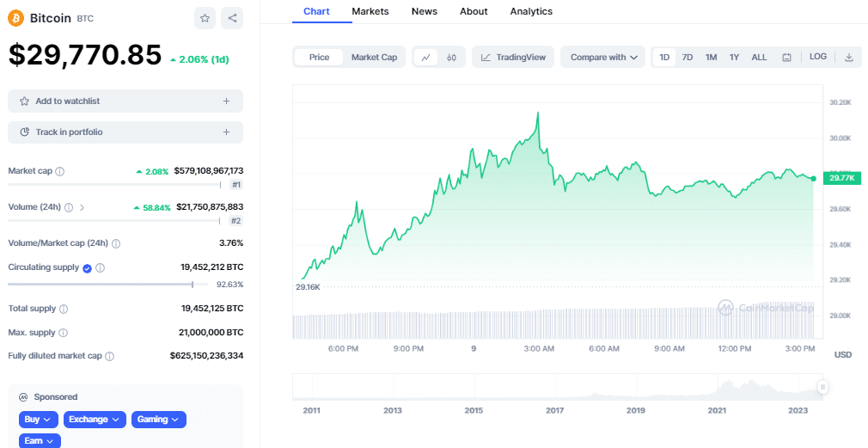868x448 pixels.
Task: Switch to candlestick chart view
Action: 451,57
